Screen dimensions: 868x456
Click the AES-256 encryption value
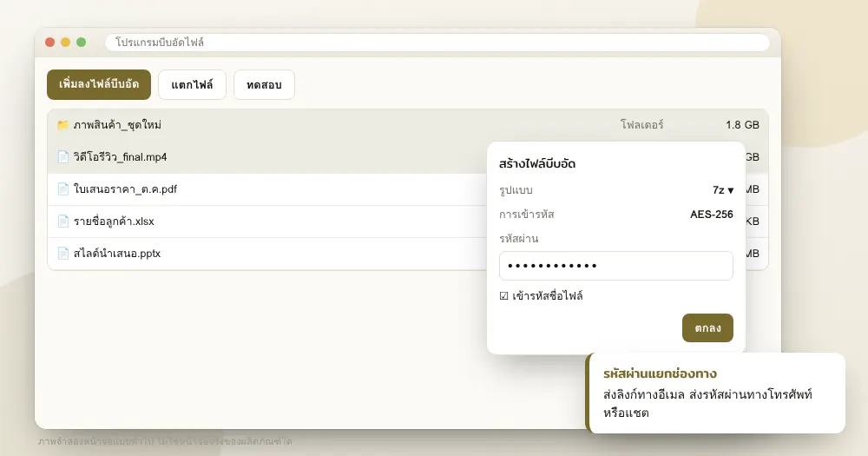click(x=712, y=215)
